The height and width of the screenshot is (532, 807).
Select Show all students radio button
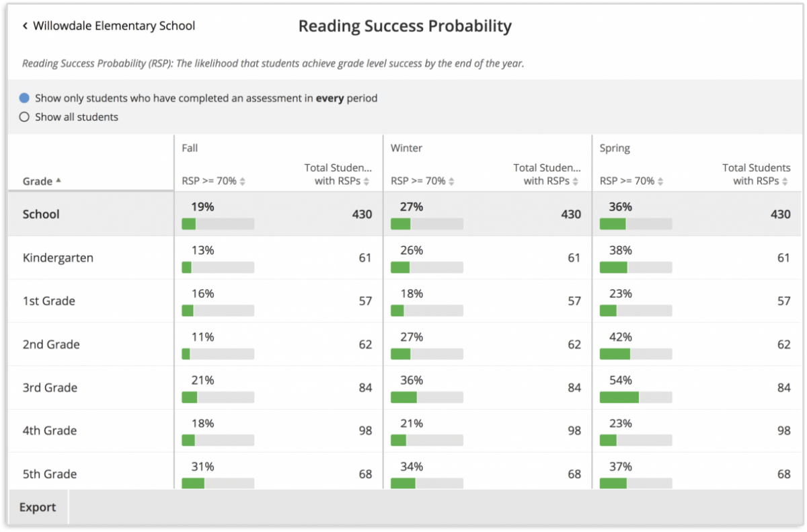click(25, 117)
